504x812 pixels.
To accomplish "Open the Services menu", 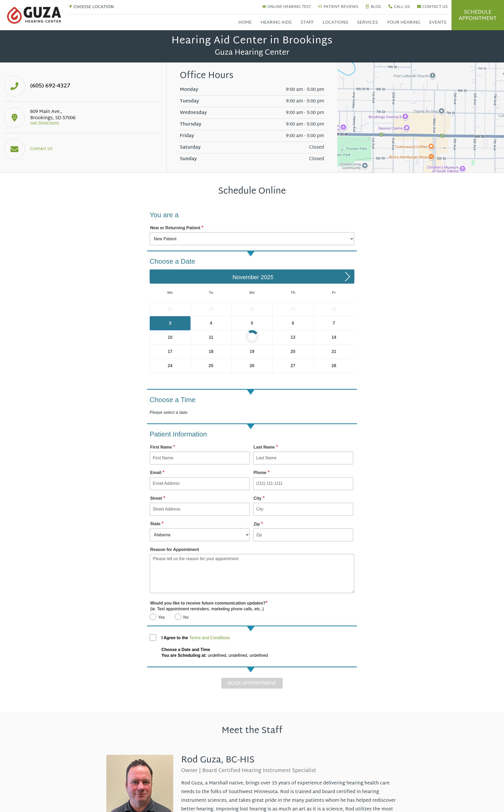I will (x=367, y=22).
